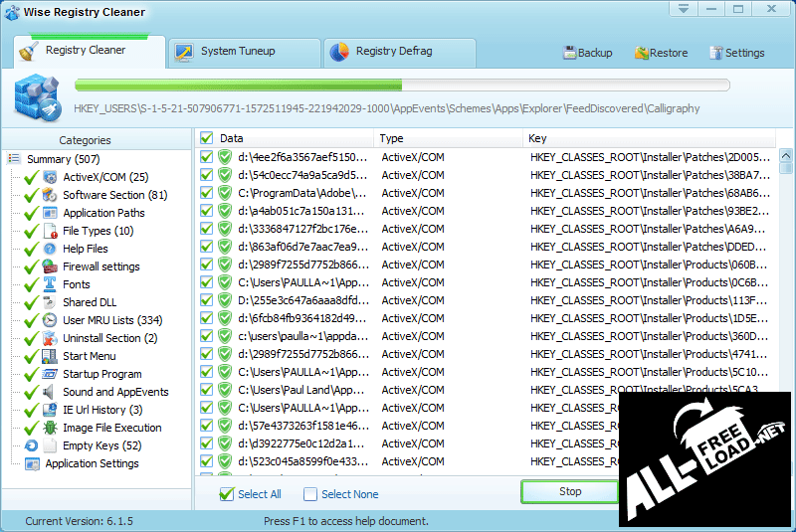Toggle the header checkbox beside Data column
The width and height of the screenshot is (796, 532).
207,138
